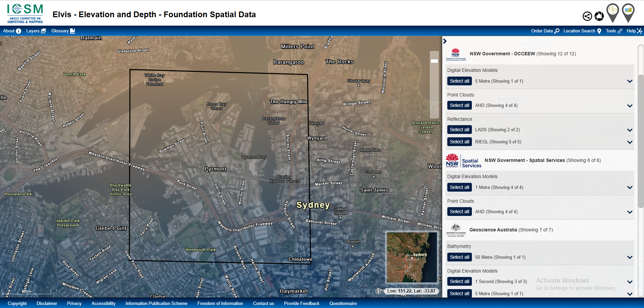
Task: Expand the 1 Metre elevation models list
Action: (x=630, y=188)
